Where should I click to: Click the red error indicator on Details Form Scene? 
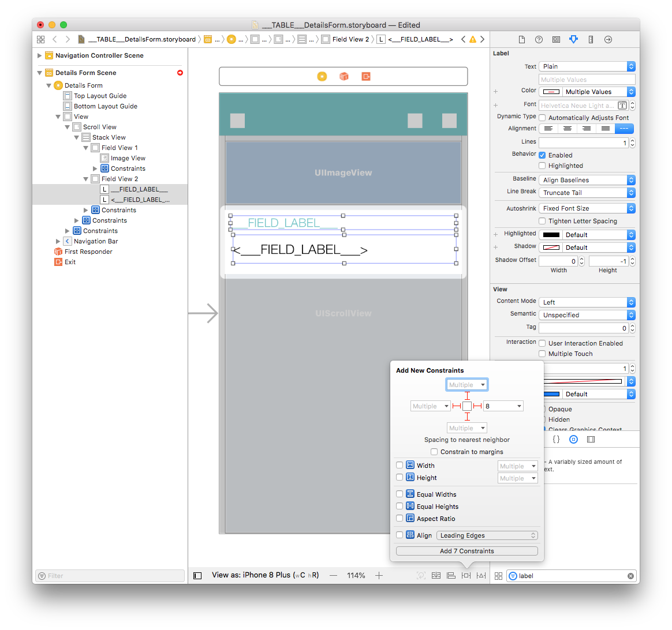(180, 73)
